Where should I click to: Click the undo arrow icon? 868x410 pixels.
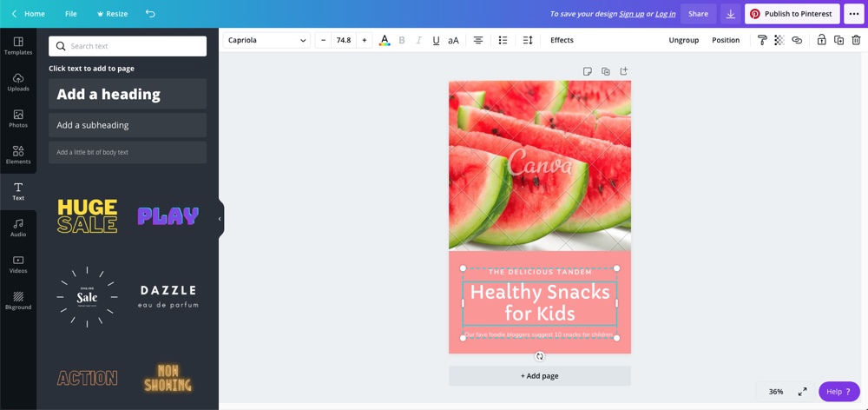pyautogui.click(x=150, y=13)
